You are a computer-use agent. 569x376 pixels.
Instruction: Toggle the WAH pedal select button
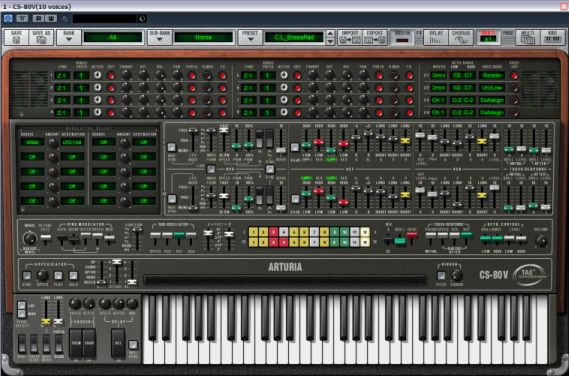(22, 314)
